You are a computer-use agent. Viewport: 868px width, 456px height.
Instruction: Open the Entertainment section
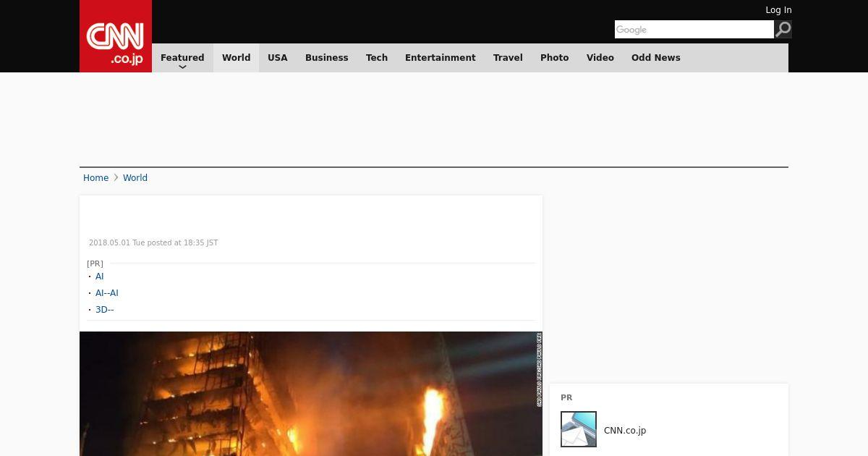click(441, 58)
